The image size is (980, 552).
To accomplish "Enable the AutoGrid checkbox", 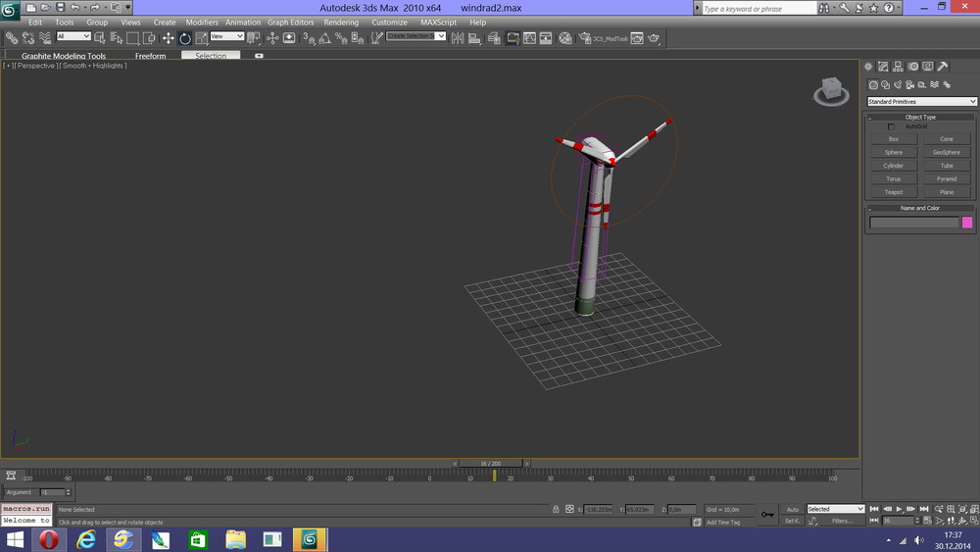I will click(x=891, y=126).
